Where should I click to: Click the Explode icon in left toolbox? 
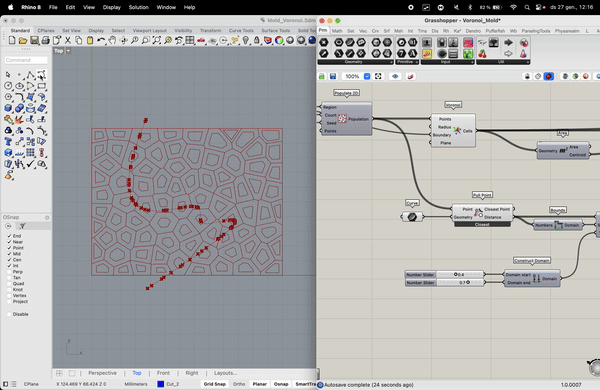(x=19, y=119)
